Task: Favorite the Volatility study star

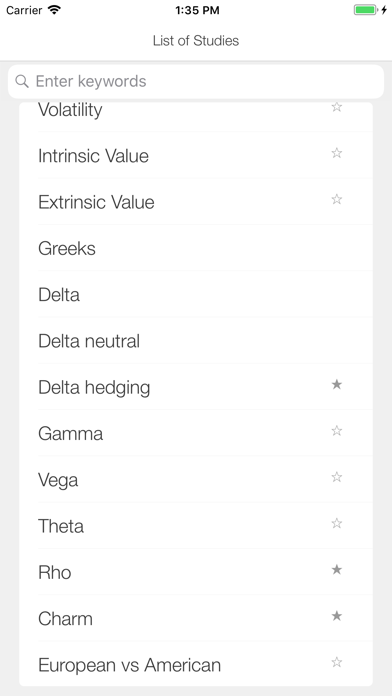Action: click(337, 107)
